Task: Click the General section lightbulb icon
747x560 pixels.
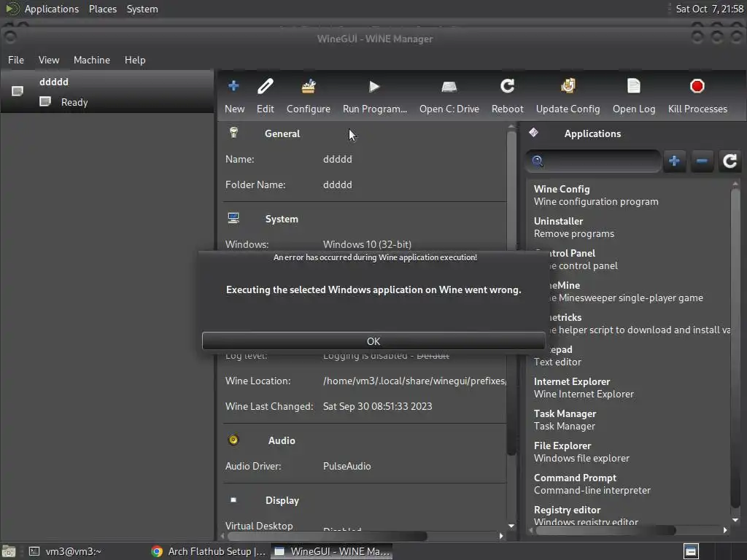Action: (233, 133)
